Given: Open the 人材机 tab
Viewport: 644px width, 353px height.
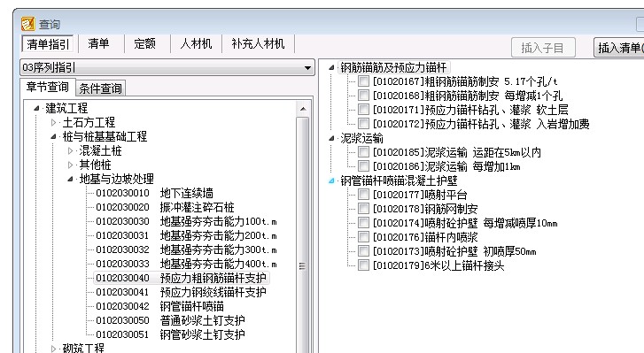Looking at the screenshot, I should pos(196,43).
